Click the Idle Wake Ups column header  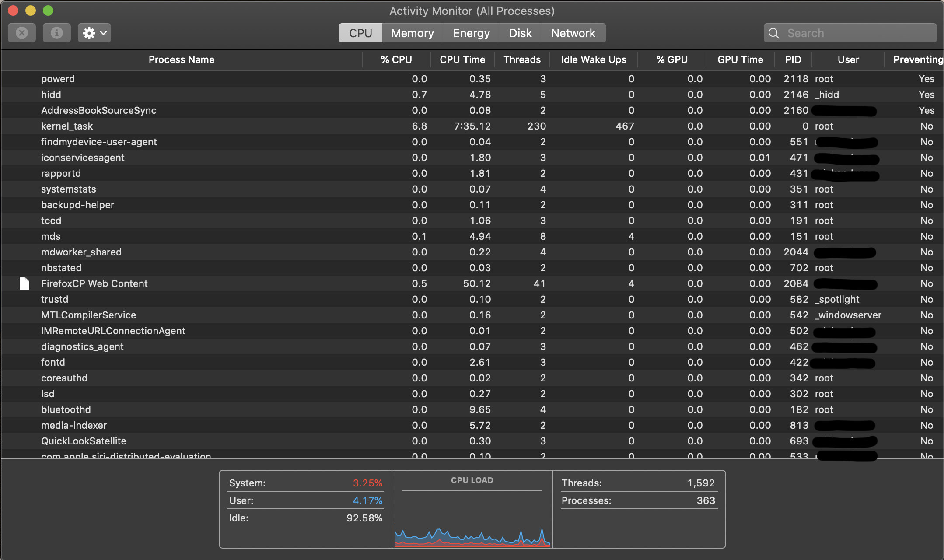593,59
